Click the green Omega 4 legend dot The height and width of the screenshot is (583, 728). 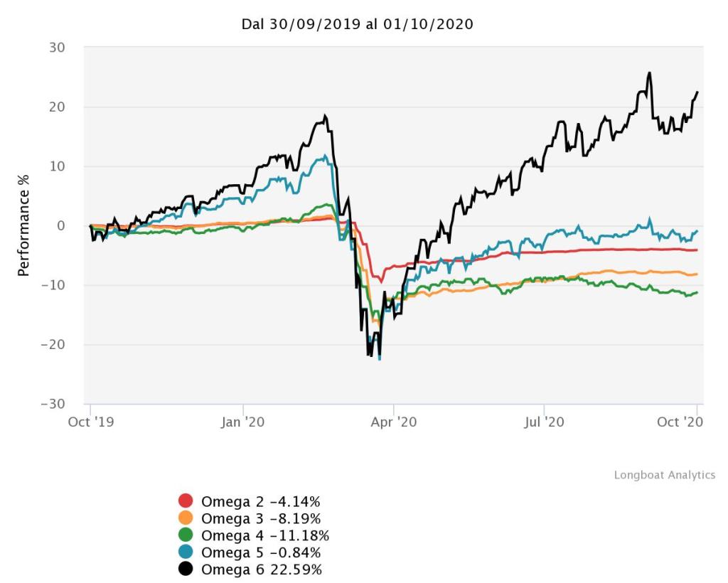click(186, 535)
